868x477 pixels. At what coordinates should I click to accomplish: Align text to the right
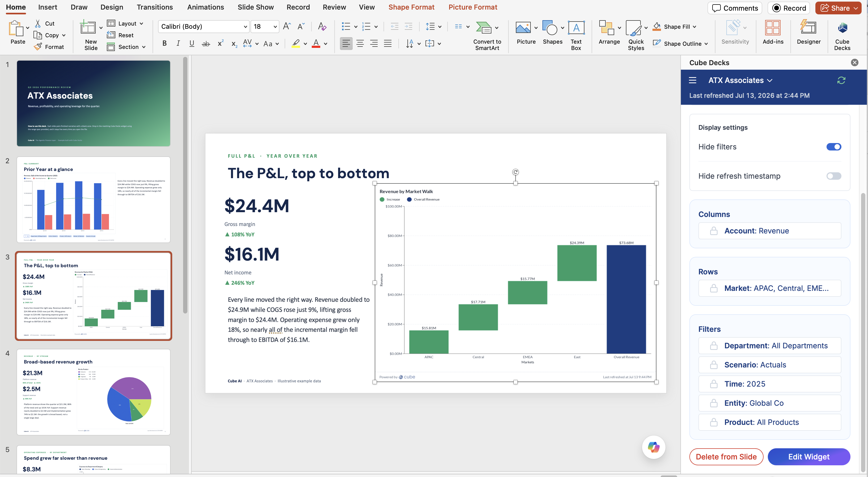coord(374,44)
